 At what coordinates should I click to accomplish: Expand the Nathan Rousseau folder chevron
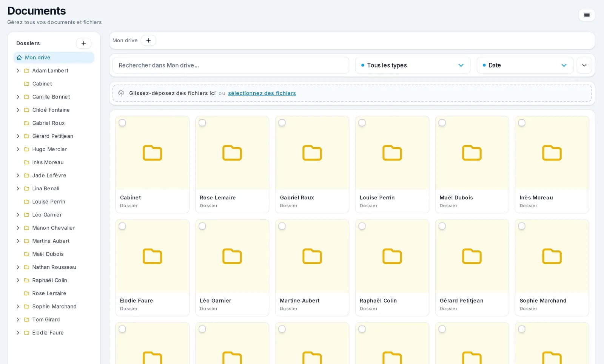18,267
